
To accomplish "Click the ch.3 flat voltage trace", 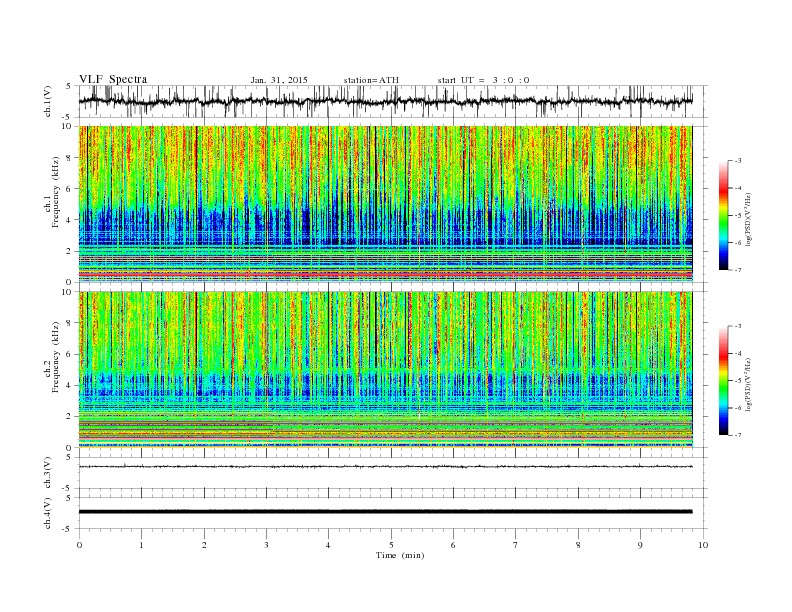I will pyautogui.click(x=385, y=467).
